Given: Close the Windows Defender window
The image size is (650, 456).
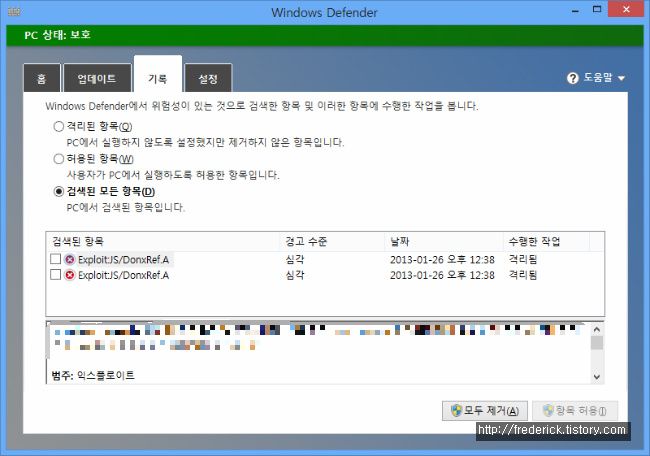Looking at the screenshot, I should (626, 9).
